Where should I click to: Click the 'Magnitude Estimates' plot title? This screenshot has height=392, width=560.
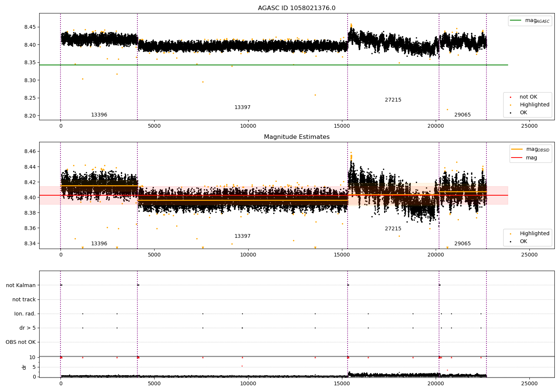pos(296,137)
